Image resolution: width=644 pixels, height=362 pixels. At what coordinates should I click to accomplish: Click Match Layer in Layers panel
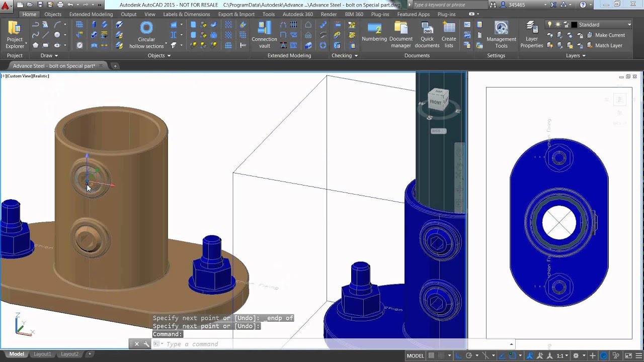coord(604,45)
